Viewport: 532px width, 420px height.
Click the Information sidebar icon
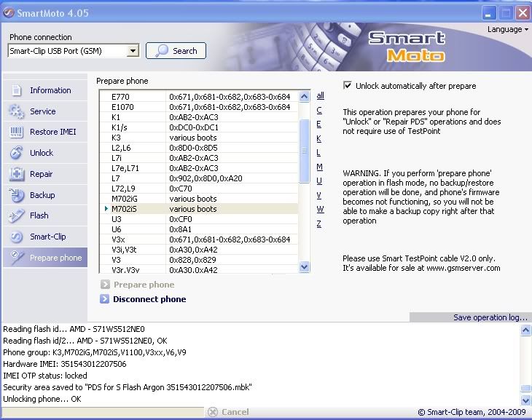[17, 91]
